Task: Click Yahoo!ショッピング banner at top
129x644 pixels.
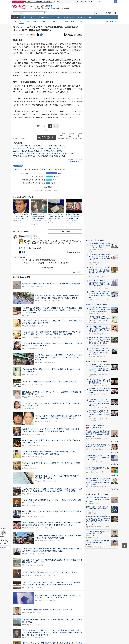Action: (18, 2)
